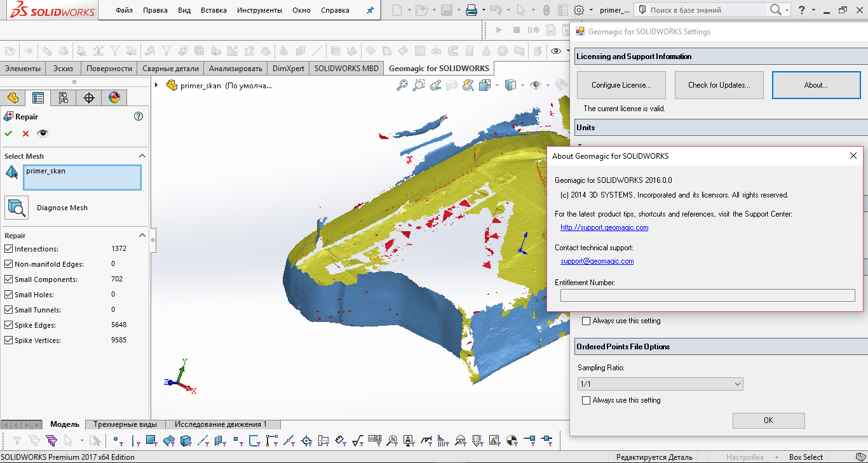Screen dimensions: 868x463
Task: Open the DimXpertManager crosshair tab
Action: coord(89,97)
